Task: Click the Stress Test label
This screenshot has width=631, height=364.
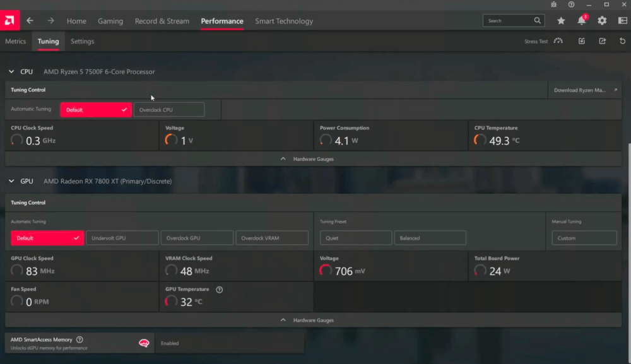Action: (x=536, y=42)
